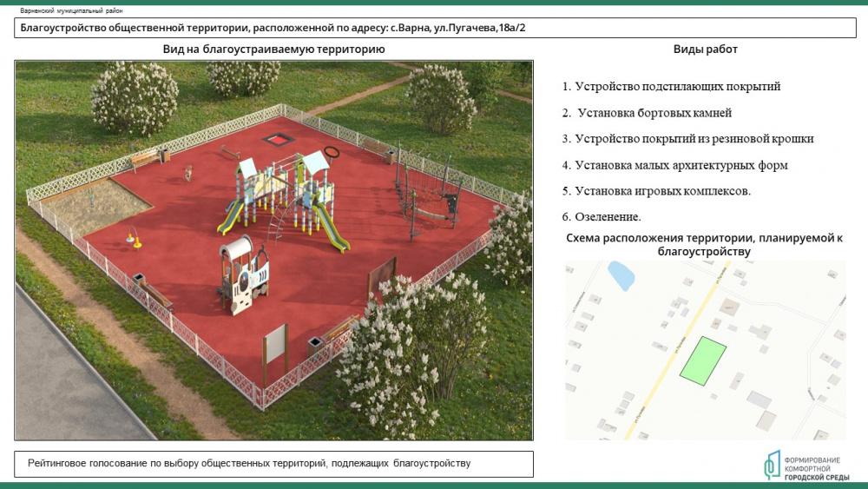Image resolution: width=868 pixels, height=489 pixels.
Task: Click the Рейтинговое голосование footer text box
Action: 273,464
